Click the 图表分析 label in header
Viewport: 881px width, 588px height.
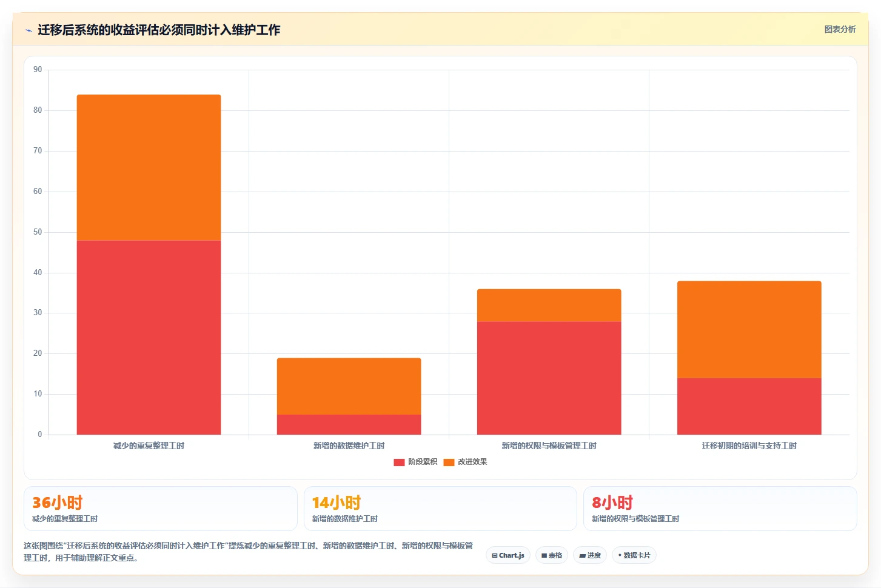840,29
